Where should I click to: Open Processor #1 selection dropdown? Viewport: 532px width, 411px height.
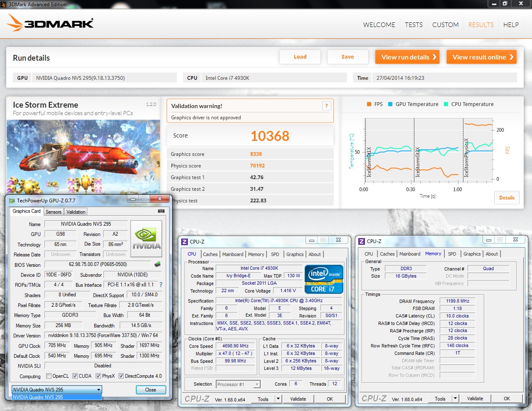click(x=239, y=384)
